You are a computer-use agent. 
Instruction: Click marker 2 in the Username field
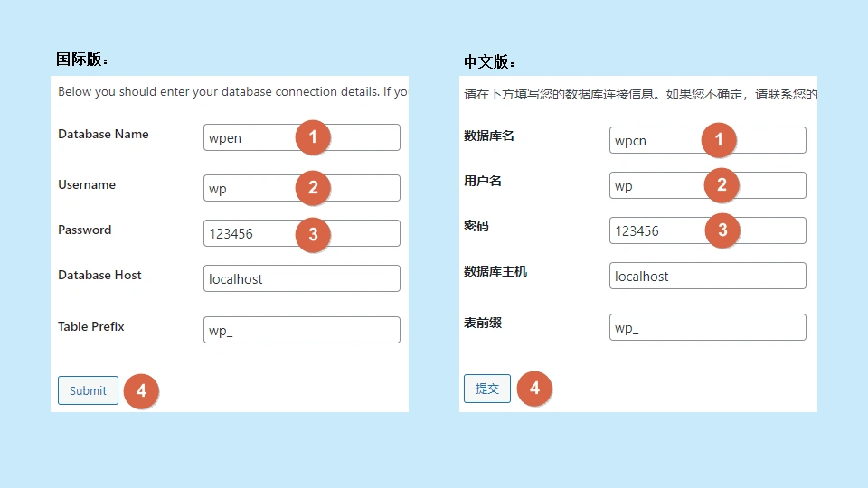click(x=313, y=188)
